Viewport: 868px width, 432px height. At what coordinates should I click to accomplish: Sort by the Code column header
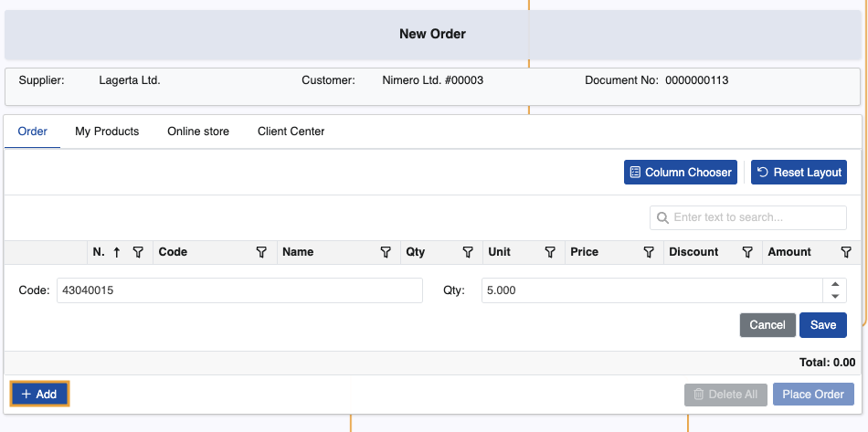tap(173, 252)
